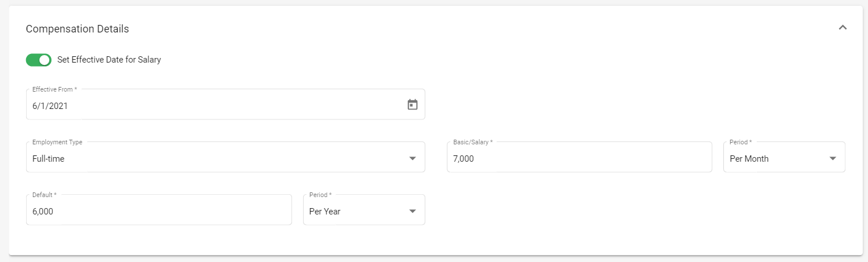The width and height of the screenshot is (868, 262).
Task: Open the Employment Type Full-time dropdown
Action: 225,157
